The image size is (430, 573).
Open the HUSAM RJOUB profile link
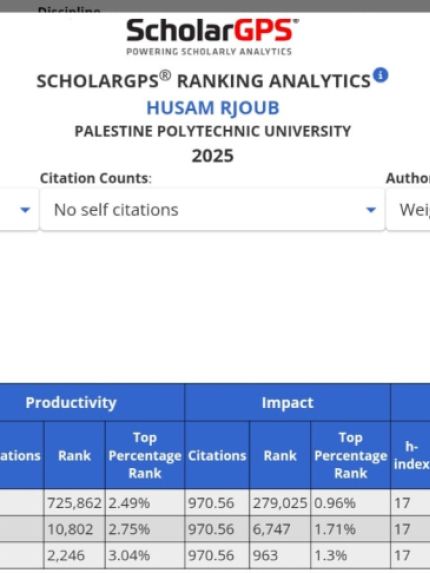tap(213, 108)
